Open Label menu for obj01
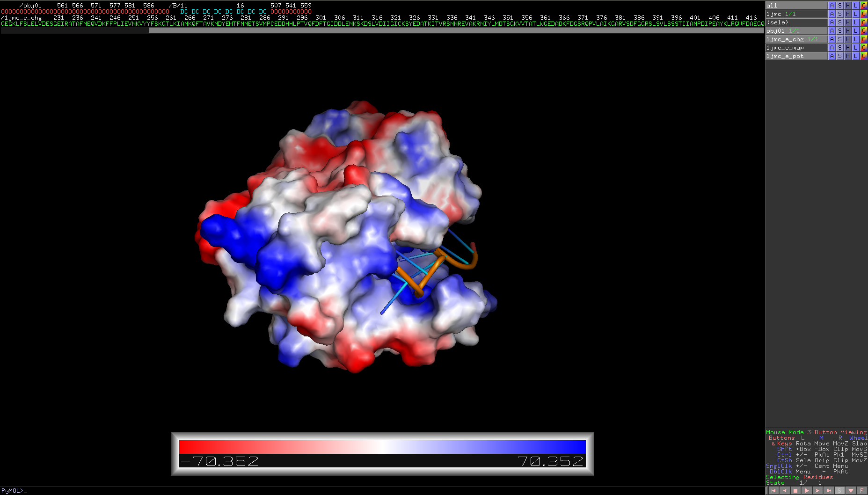 tap(856, 31)
